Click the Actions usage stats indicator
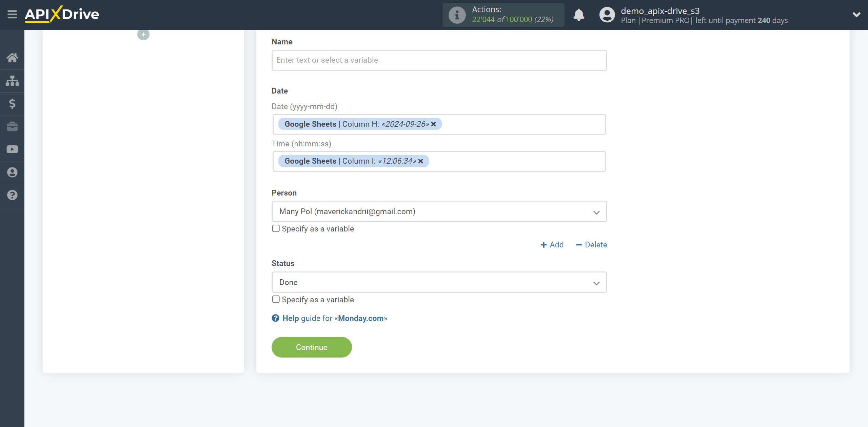This screenshot has height=427, width=868. [x=504, y=15]
